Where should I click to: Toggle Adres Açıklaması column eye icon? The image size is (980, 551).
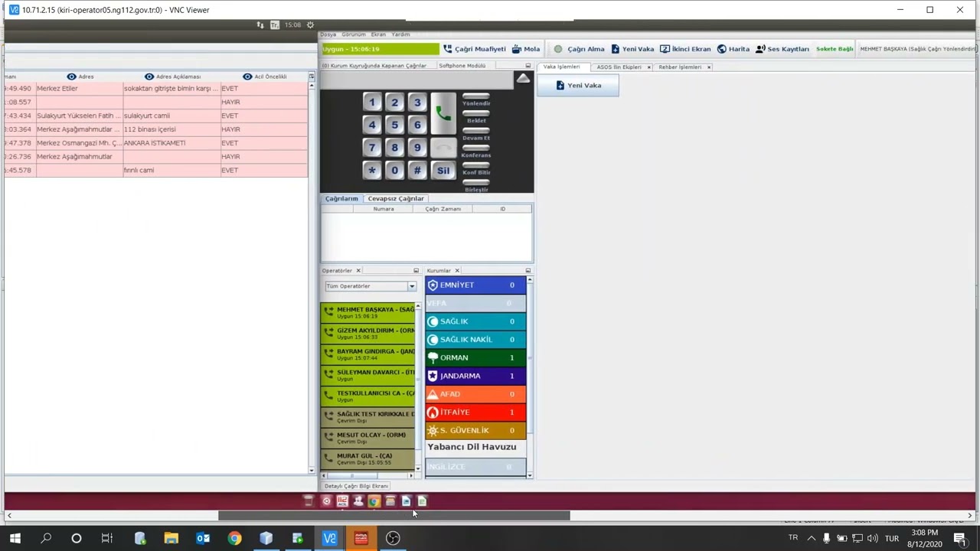[149, 77]
